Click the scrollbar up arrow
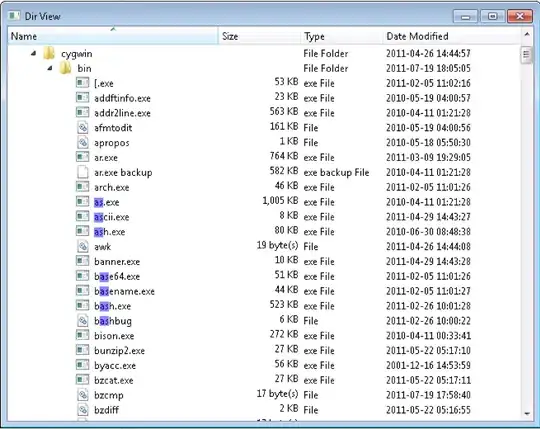Screen dimensions: 540x429 coord(527,34)
